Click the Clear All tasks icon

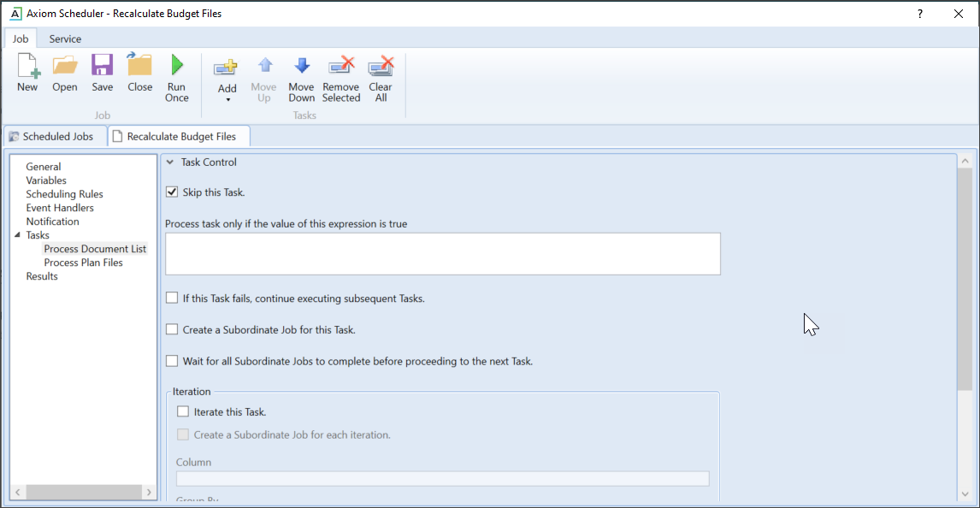pyautogui.click(x=381, y=67)
